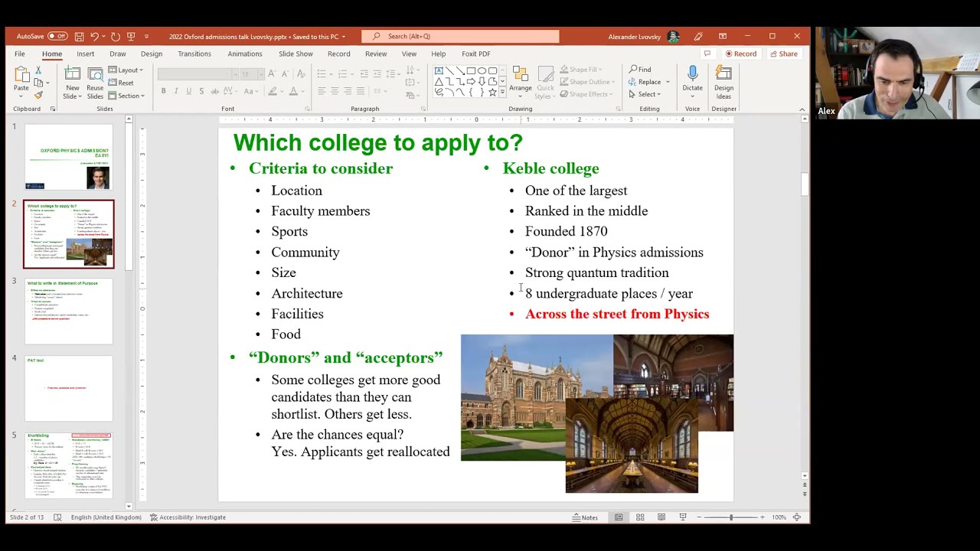Image resolution: width=980 pixels, height=551 pixels.
Task: Click the Bullets list button
Action: [x=322, y=73]
